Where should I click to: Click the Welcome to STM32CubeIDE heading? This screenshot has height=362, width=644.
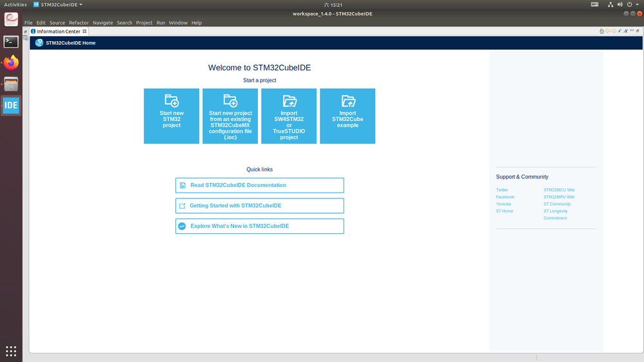[260, 68]
